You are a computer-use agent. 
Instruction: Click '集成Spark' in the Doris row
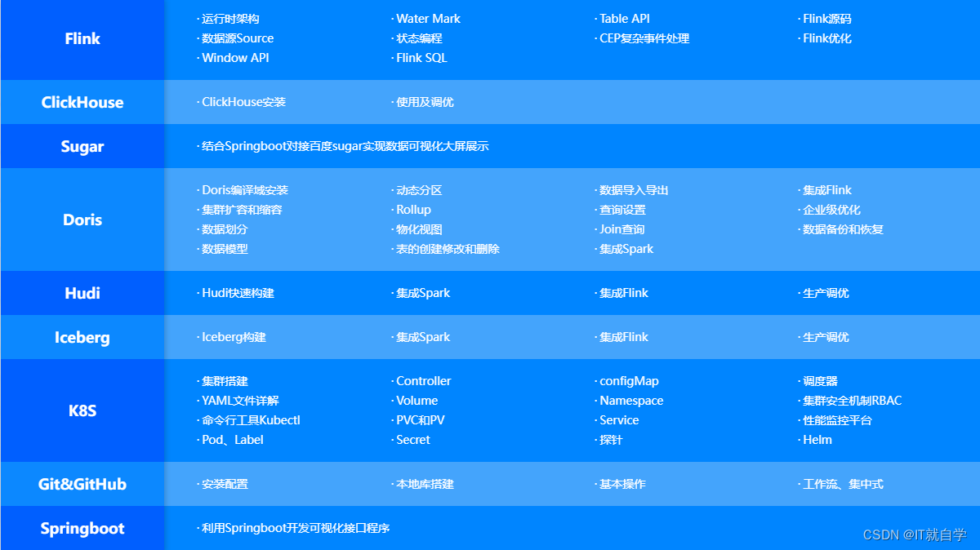[626, 249]
